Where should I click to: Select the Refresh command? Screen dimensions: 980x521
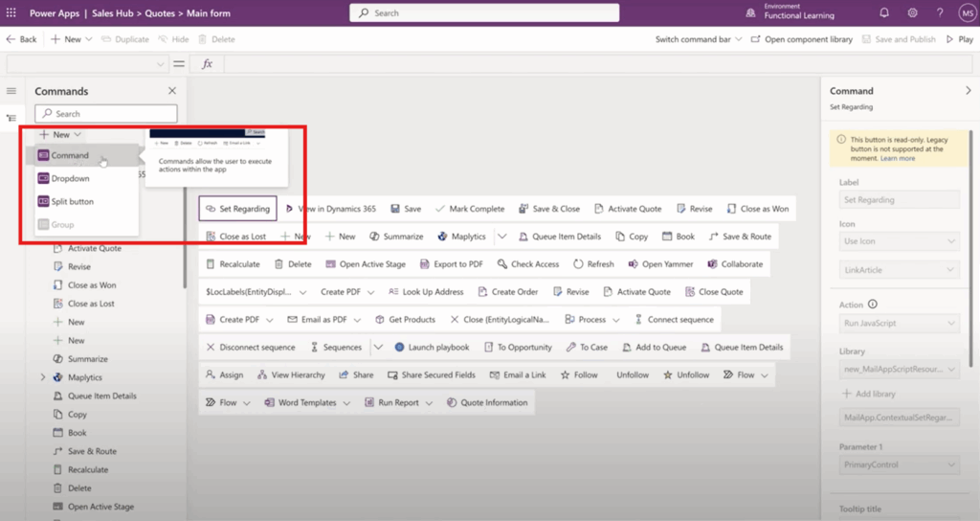[593, 264]
